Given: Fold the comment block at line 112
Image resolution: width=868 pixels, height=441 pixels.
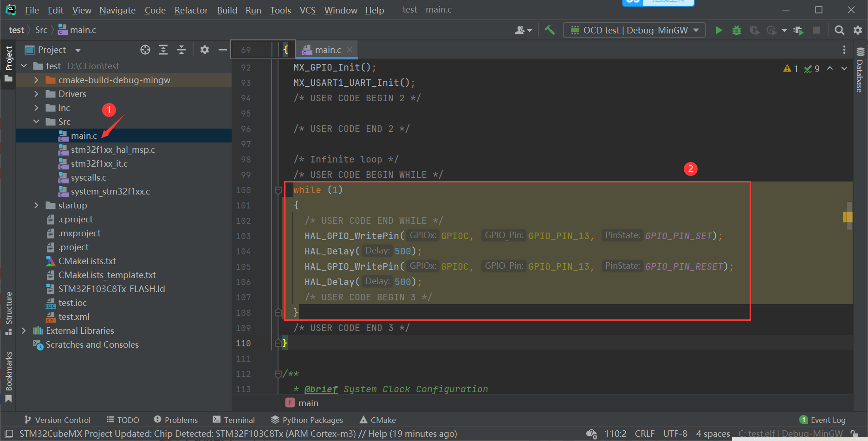Looking at the screenshot, I should [279, 374].
